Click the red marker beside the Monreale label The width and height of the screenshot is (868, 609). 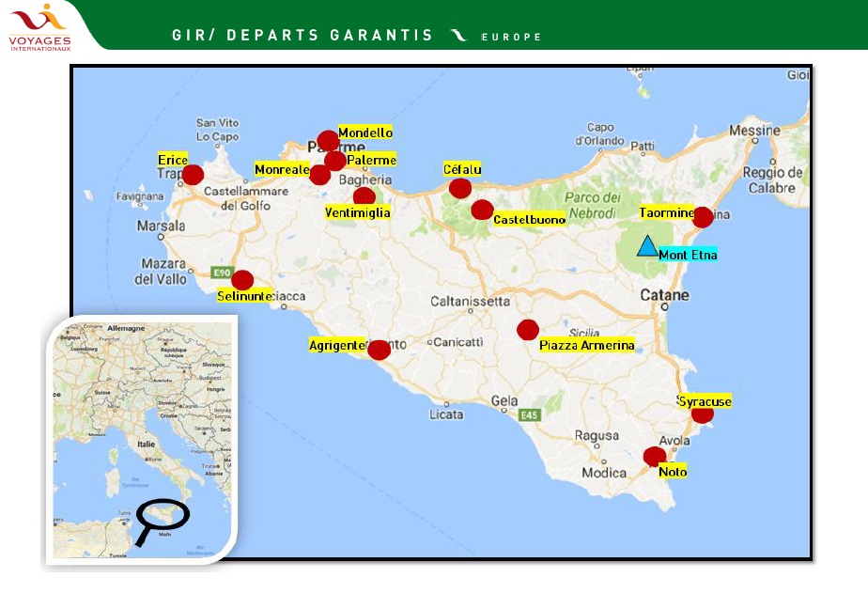(x=320, y=175)
